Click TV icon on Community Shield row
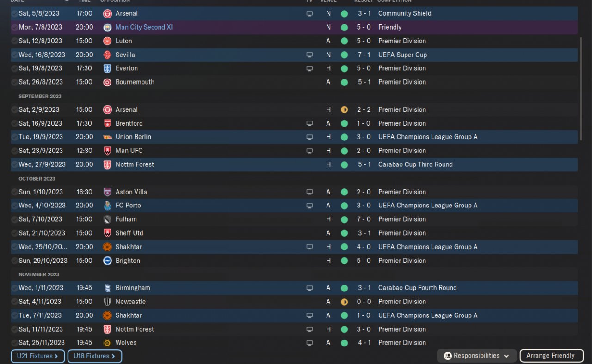 [309, 14]
